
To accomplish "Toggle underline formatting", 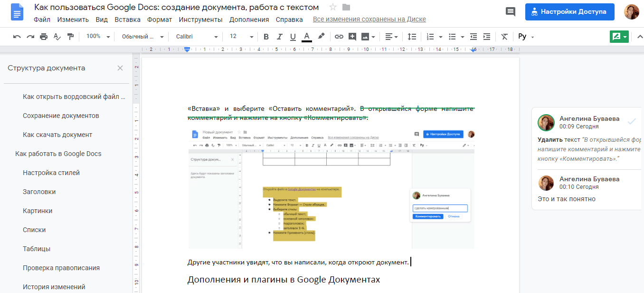I will pyautogui.click(x=293, y=36).
